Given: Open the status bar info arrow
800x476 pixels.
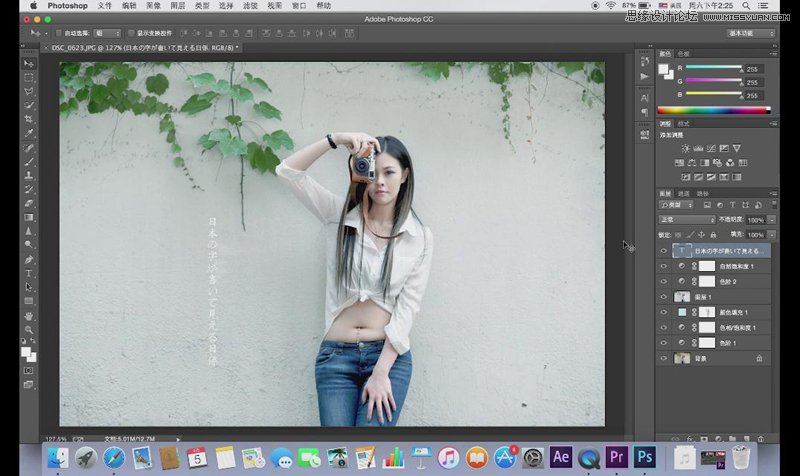Looking at the screenshot, I should coord(178,439).
